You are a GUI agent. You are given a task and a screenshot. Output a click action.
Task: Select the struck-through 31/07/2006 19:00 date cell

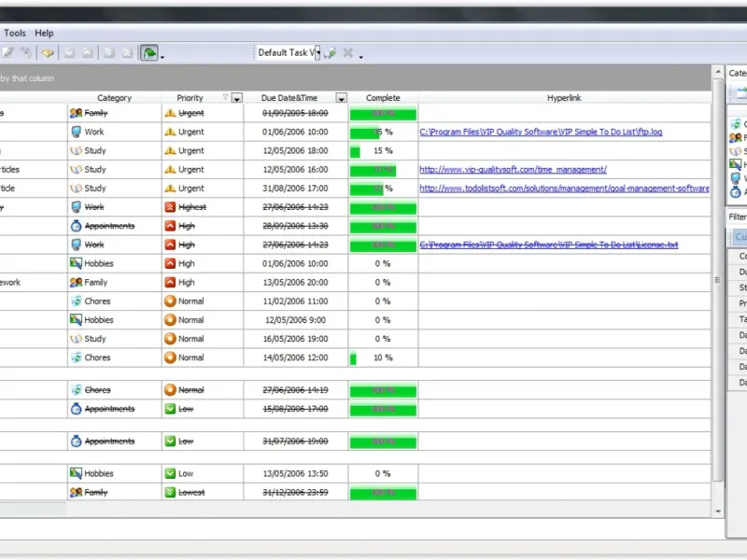(x=295, y=441)
